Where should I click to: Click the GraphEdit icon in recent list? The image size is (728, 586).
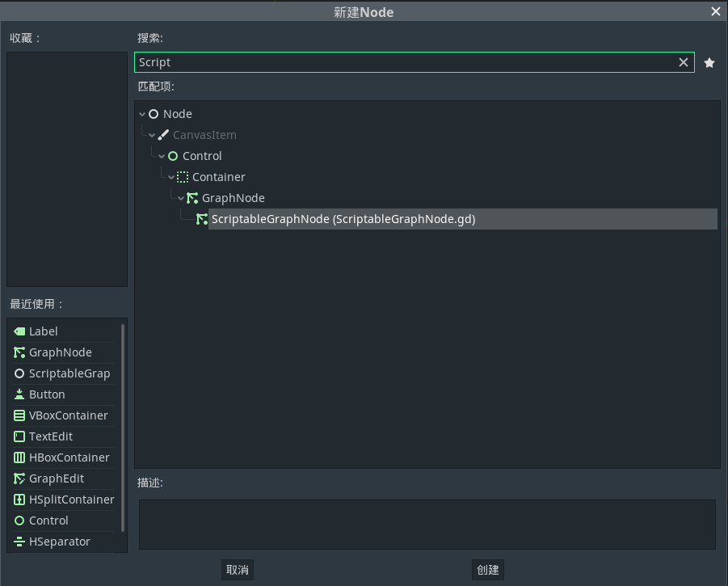coord(18,478)
